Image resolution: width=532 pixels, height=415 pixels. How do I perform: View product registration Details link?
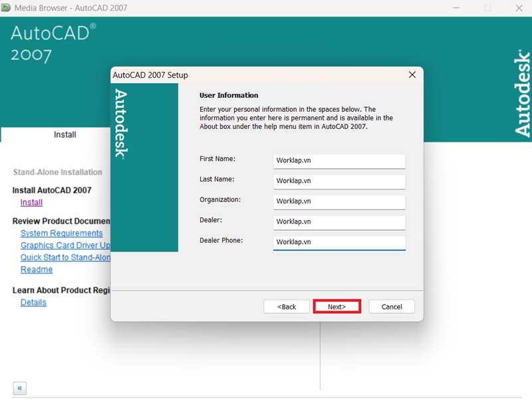pyautogui.click(x=33, y=302)
